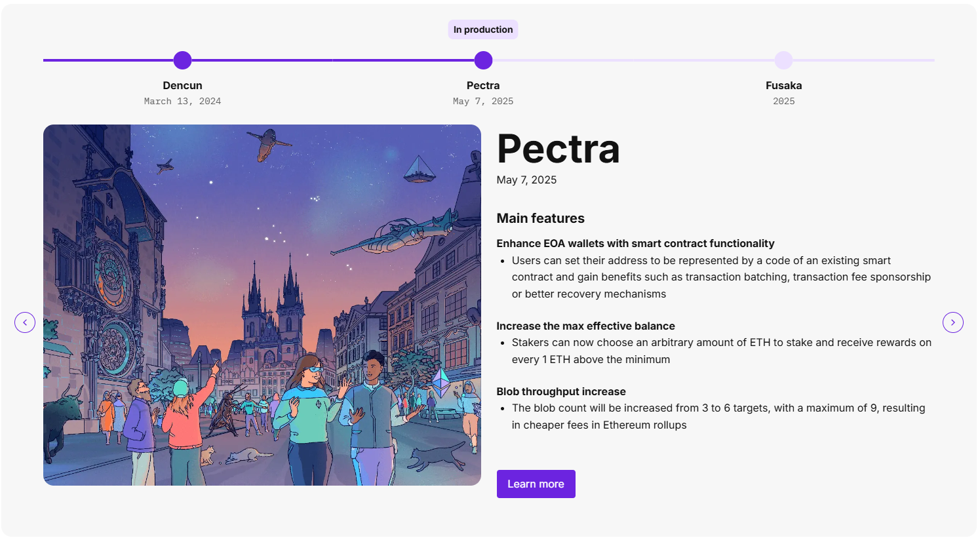
Task: Click the Fusaka label on the timeline
Action: click(x=783, y=85)
